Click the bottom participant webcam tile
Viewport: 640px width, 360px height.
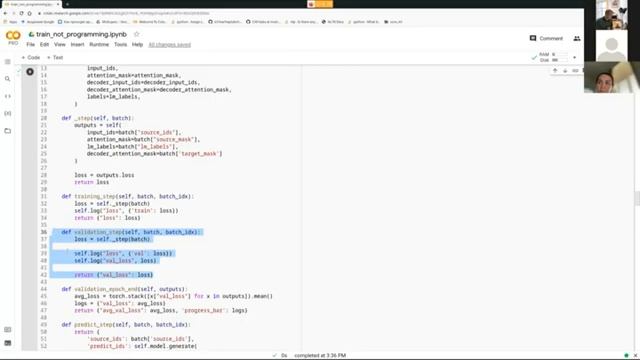pyautogui.click(x=612, y=78)
